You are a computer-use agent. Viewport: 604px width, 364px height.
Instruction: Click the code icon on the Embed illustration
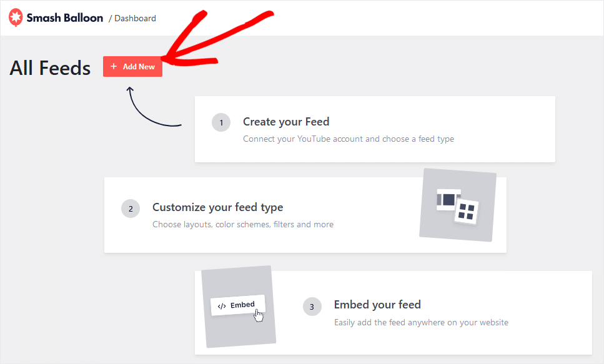tap(222, 305)
